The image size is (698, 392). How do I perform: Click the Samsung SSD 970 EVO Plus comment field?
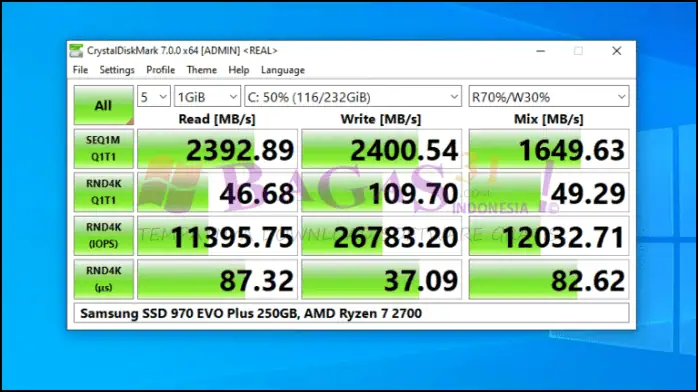pos(352,313)
